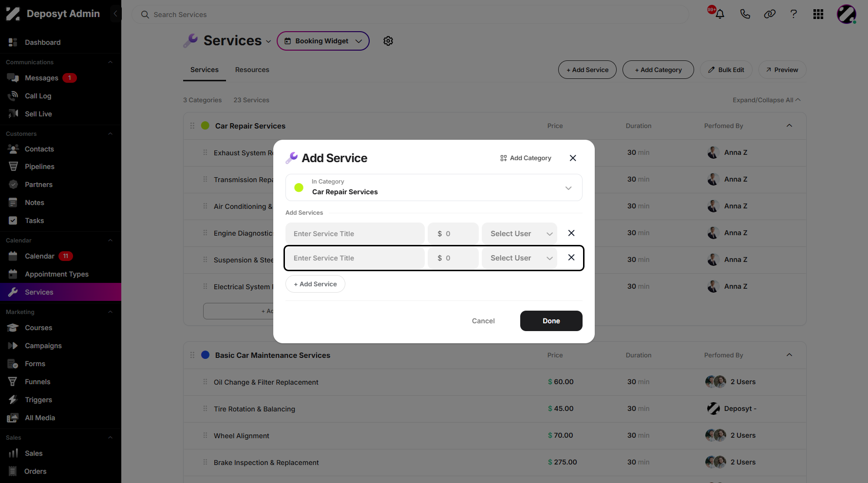Open the In Category dropdown
868x483 pixels.
click(434, 187)
